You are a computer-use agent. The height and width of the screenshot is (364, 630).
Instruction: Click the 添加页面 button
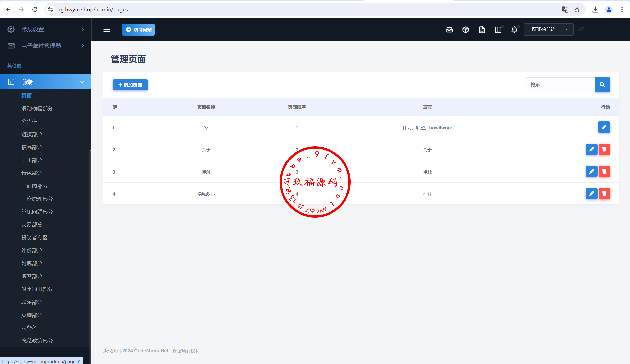(x=130, y=85)
